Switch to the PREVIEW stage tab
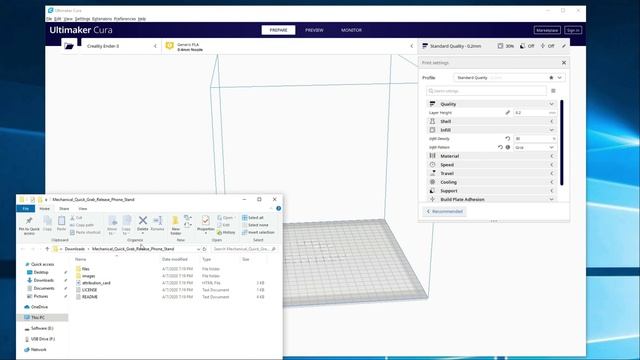 tap(314, 30)
